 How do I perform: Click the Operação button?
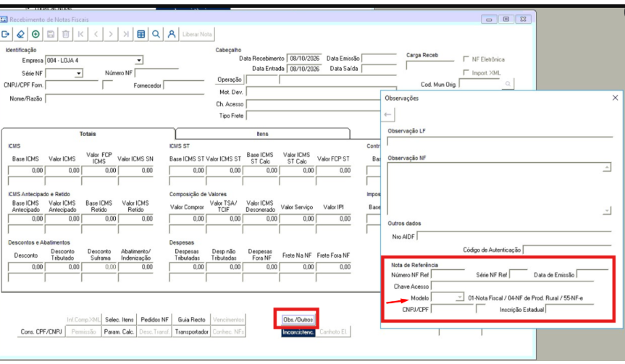point(230,80)
